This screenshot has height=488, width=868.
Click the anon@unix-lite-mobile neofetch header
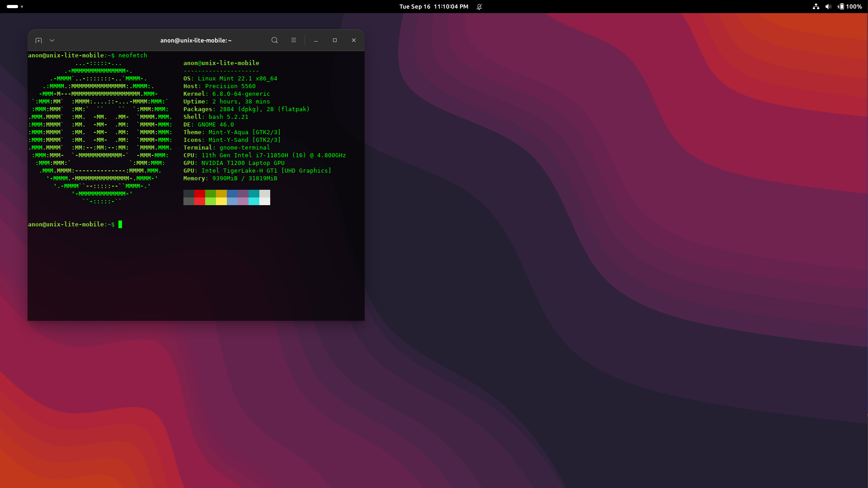tap(221, 63)
